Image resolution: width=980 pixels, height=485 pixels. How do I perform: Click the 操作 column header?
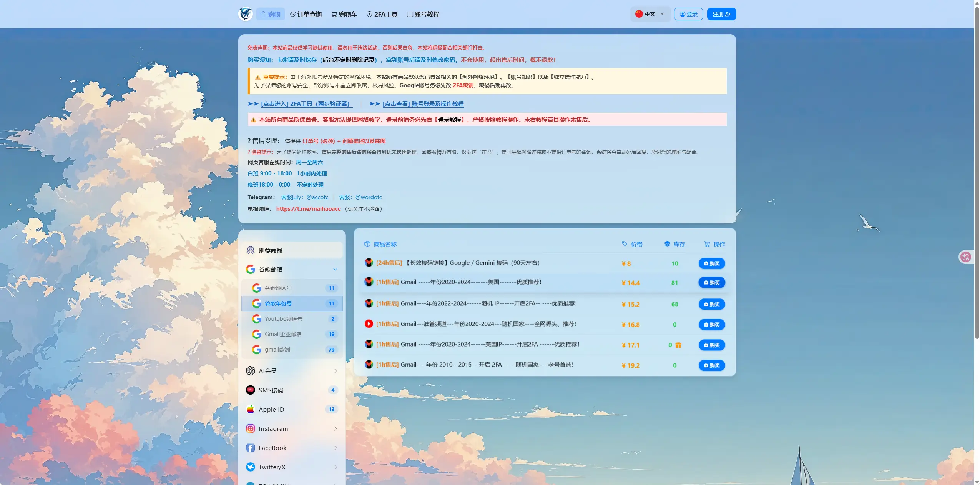pos(715,244)
